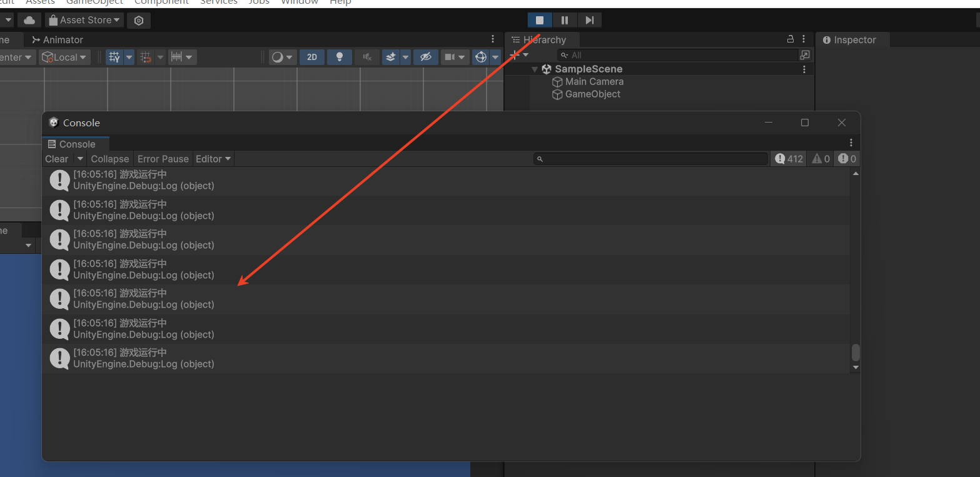
Task: Stop play mode with the stop button
Action: pos(540,20)
